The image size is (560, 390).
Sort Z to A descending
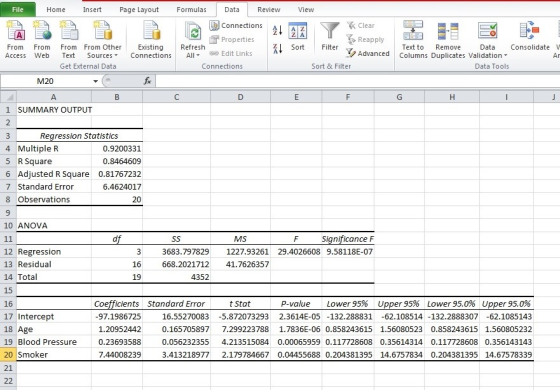tap(278, 49)
